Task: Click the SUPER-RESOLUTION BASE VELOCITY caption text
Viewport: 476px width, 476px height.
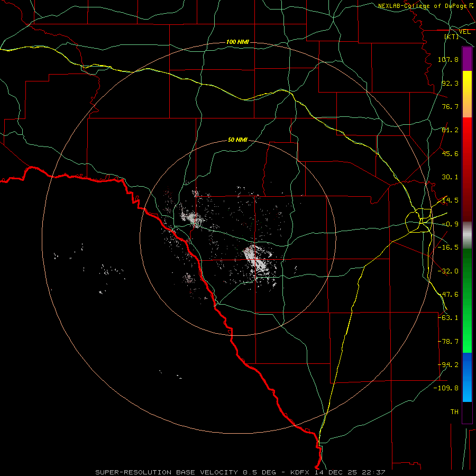Action: coord(167,472)
